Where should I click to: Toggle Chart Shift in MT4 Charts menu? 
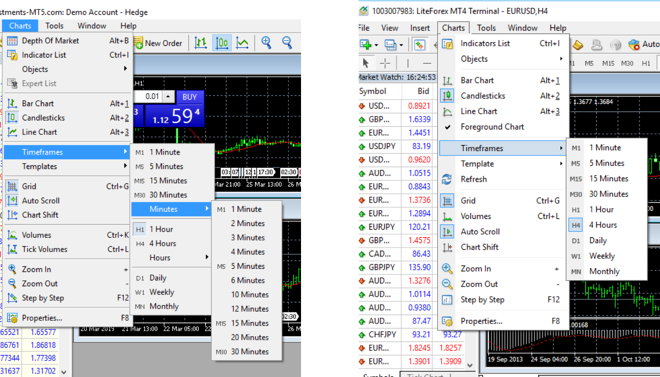(x=503, y=247)
